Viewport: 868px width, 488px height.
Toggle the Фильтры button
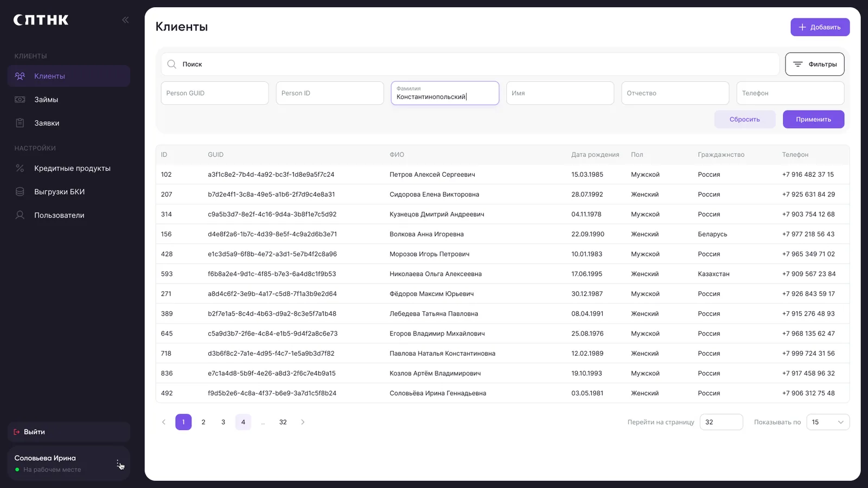(814, 64)
